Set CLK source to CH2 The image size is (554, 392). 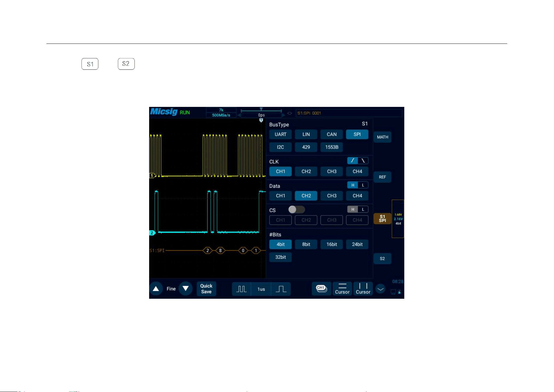[x=306, y=171]
